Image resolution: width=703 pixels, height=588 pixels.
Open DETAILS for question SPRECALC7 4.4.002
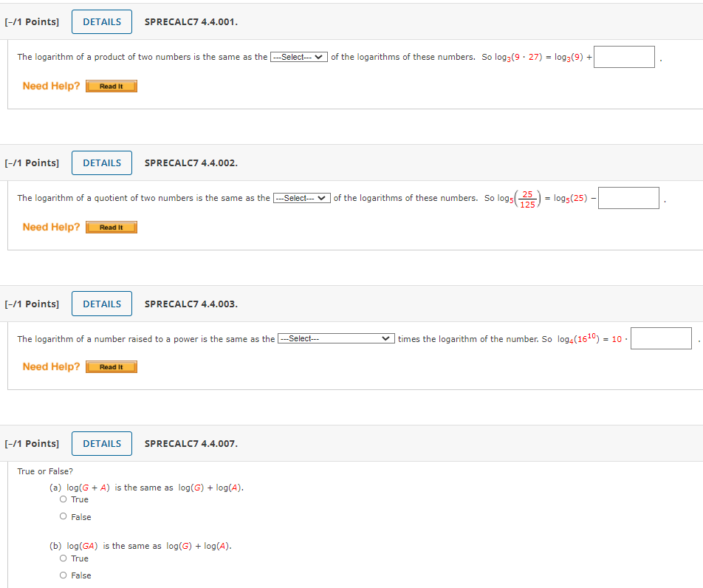102,163
